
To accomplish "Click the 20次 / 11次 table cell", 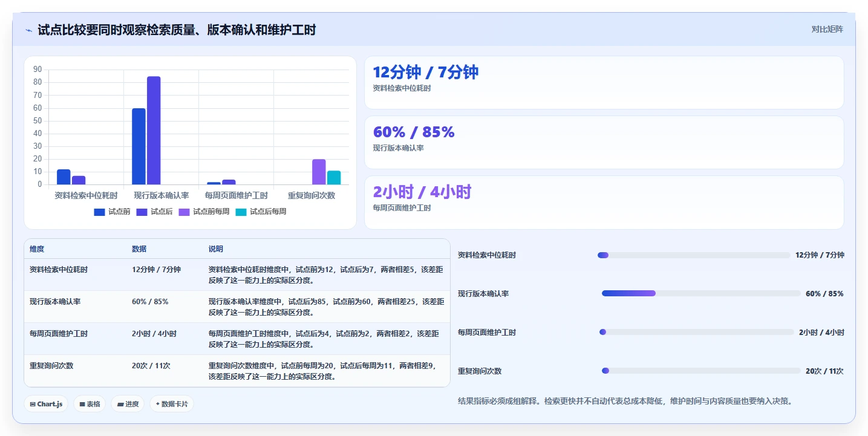I will [x=151, y=366].
